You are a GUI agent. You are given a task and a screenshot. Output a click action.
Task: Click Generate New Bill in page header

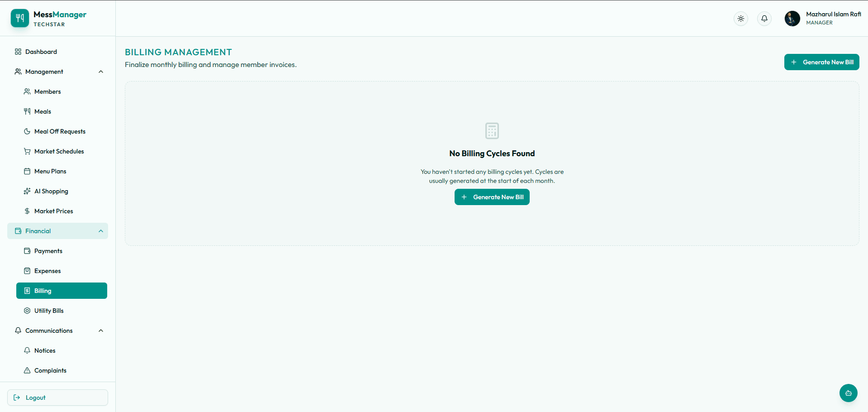821,62
